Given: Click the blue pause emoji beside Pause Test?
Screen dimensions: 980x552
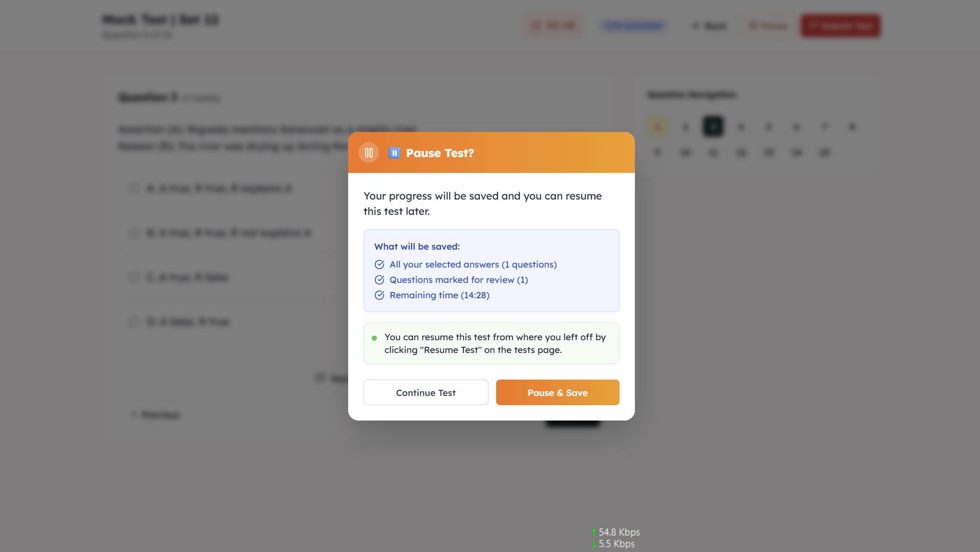Looking at the screenshot, I should [x=394, y=153].
